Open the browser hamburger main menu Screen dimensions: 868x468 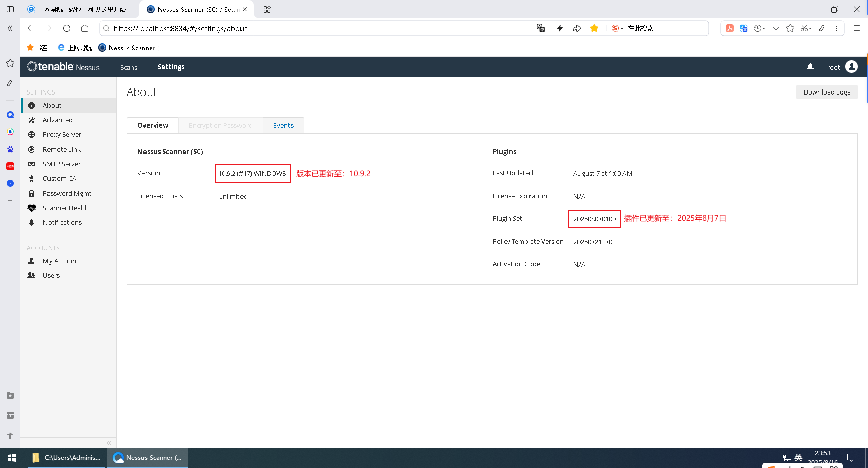[x=857, y=28]
